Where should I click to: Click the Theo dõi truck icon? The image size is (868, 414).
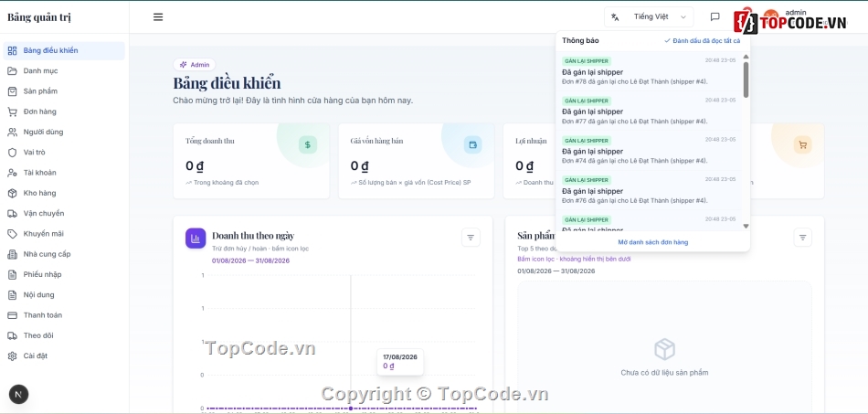pyautogui.click(x=12, y=336)
